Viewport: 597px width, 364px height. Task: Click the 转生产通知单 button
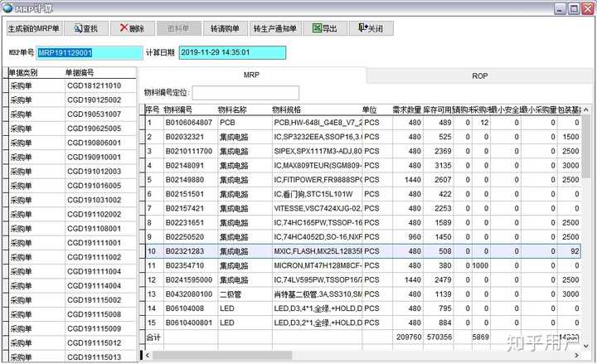[275, 28]
